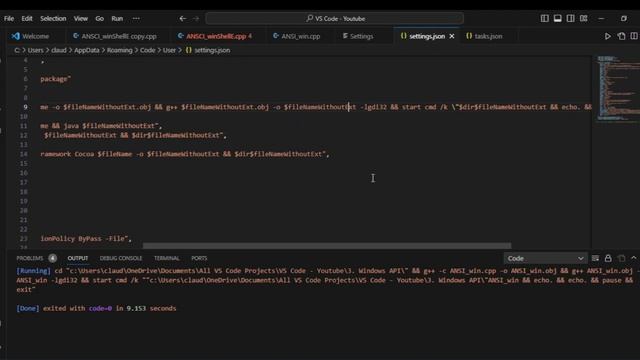Click the [Done] label in output
The height and width of the screenshot is (360, 640).
point(28,308)
